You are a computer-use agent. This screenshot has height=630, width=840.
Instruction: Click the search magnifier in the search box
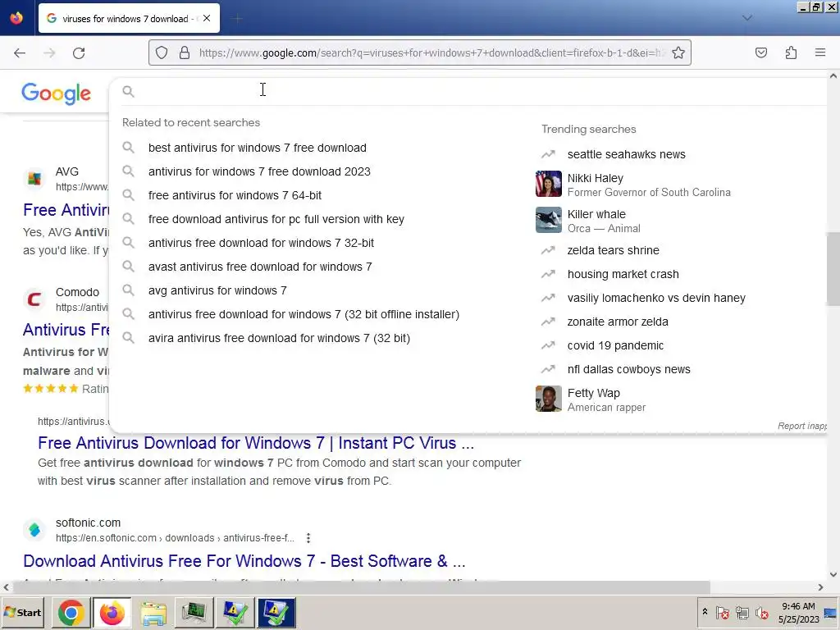(128, 92)
